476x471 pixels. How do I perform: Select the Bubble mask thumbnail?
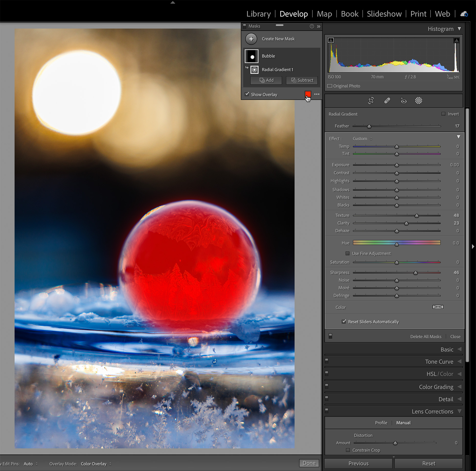pos(251,56)
